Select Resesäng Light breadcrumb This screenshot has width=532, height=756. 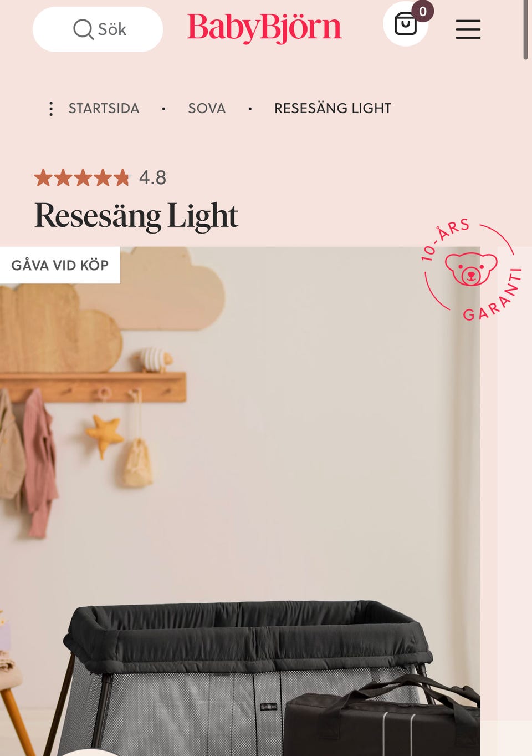[332, 108]
